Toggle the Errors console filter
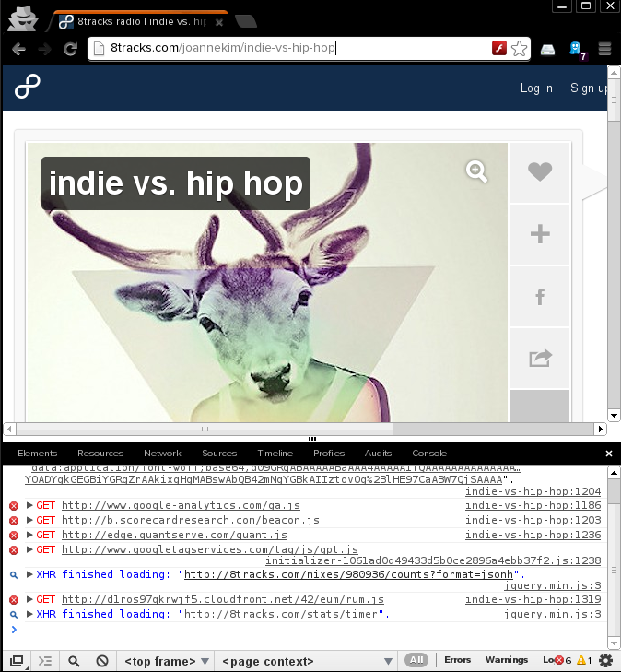This screenshot has height=672, width=621. [458, 660]
